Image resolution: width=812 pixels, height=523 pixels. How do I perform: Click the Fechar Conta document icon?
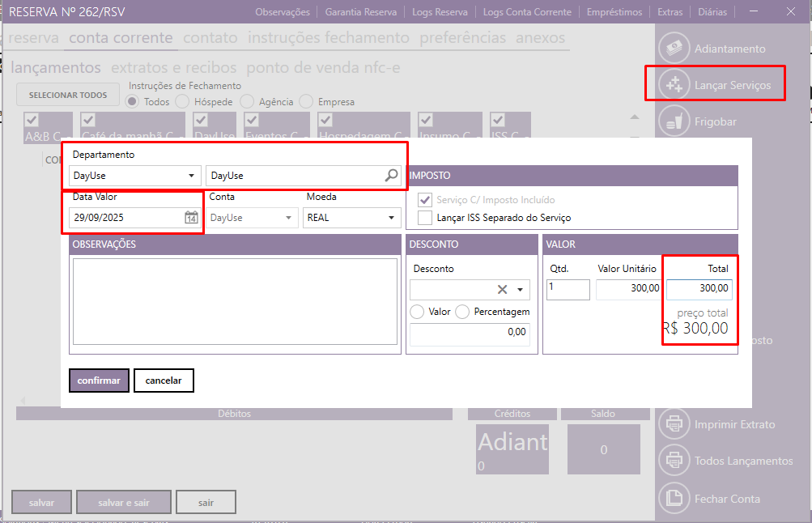click(x=673, y=499)
